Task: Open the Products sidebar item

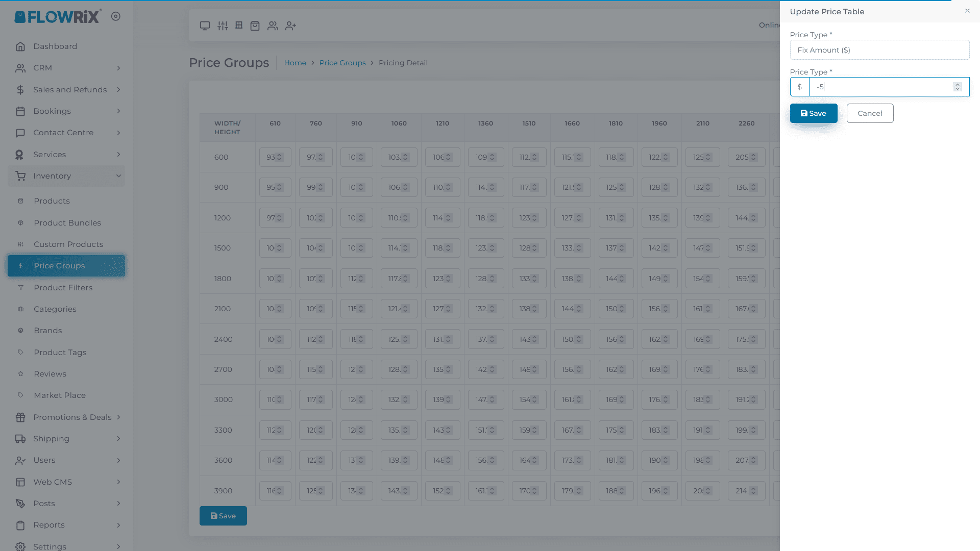Action: [x=52, y=201]
